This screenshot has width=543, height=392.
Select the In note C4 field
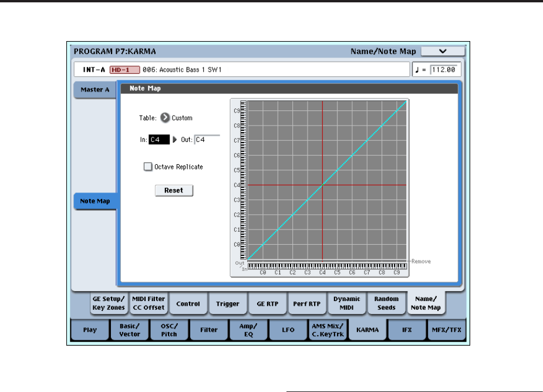pos(159,140)
